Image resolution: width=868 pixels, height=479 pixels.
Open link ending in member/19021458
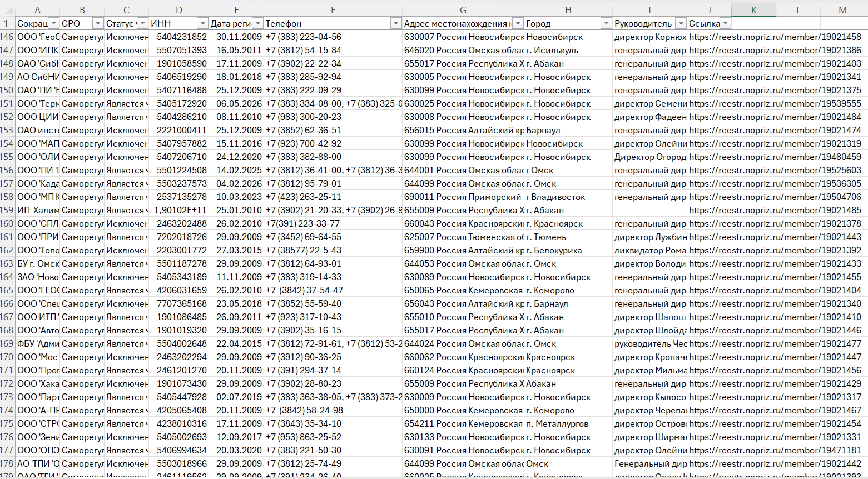tap(775, 37)
